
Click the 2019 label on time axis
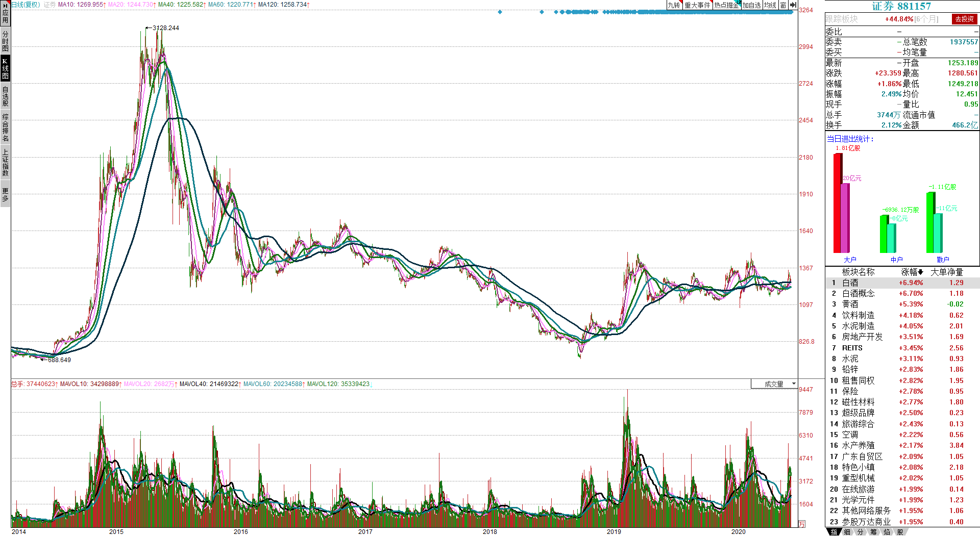[x=614, y=531]
